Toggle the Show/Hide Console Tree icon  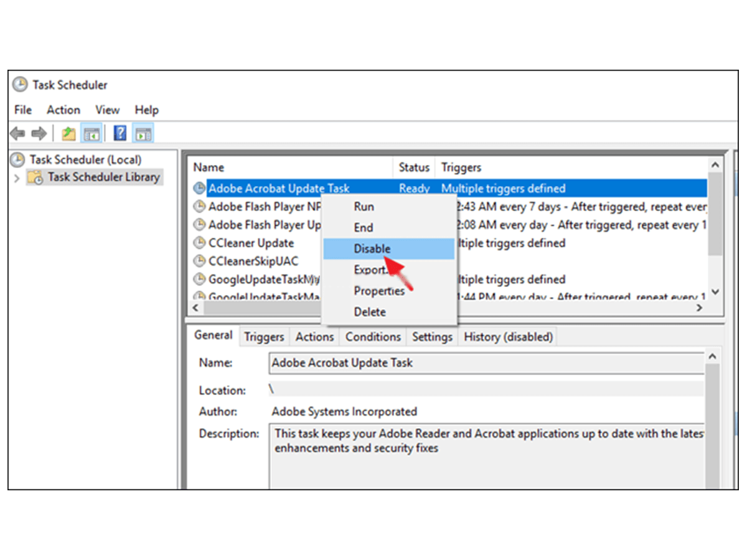coord(90,133)
